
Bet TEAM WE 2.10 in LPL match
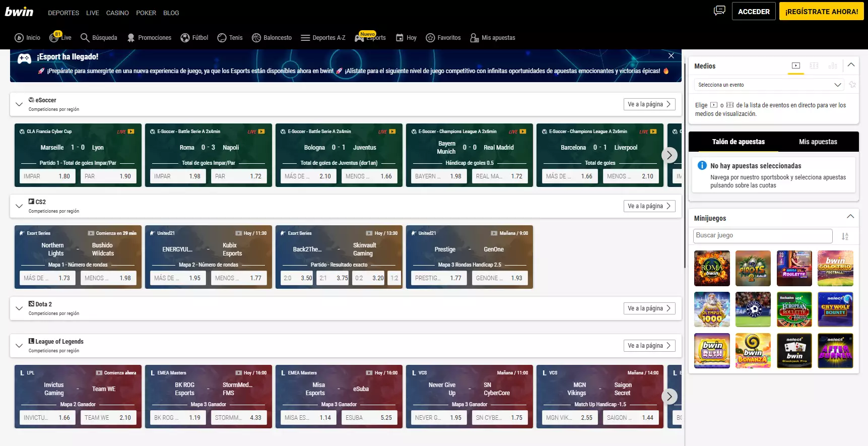coord(109,418)
